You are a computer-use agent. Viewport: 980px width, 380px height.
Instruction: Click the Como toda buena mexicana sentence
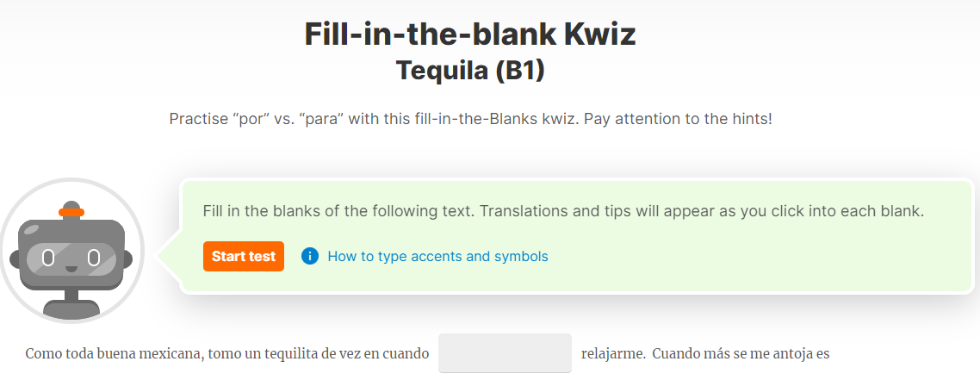click(226, 354)
